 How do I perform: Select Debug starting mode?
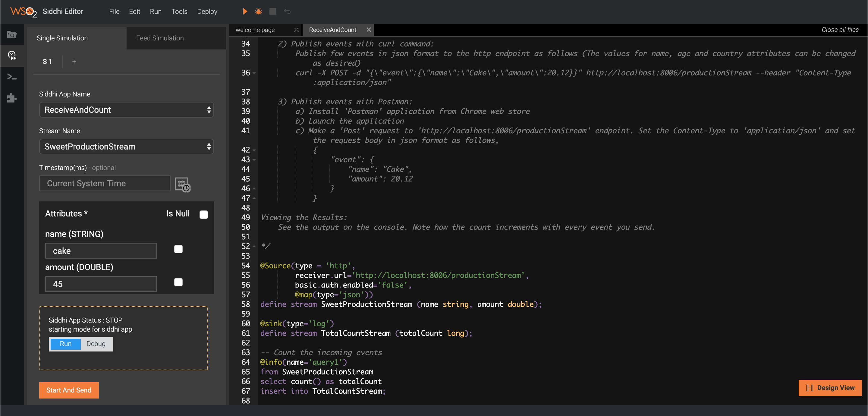point(96,344)
